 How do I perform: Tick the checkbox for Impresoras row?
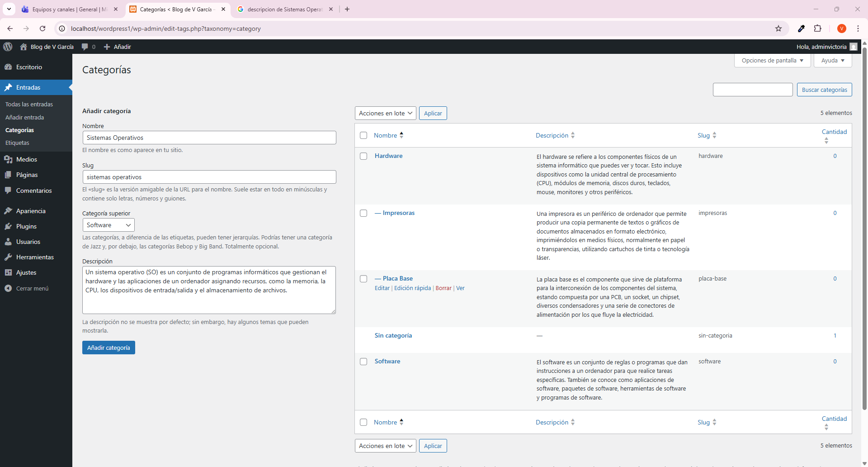[363, 213]
